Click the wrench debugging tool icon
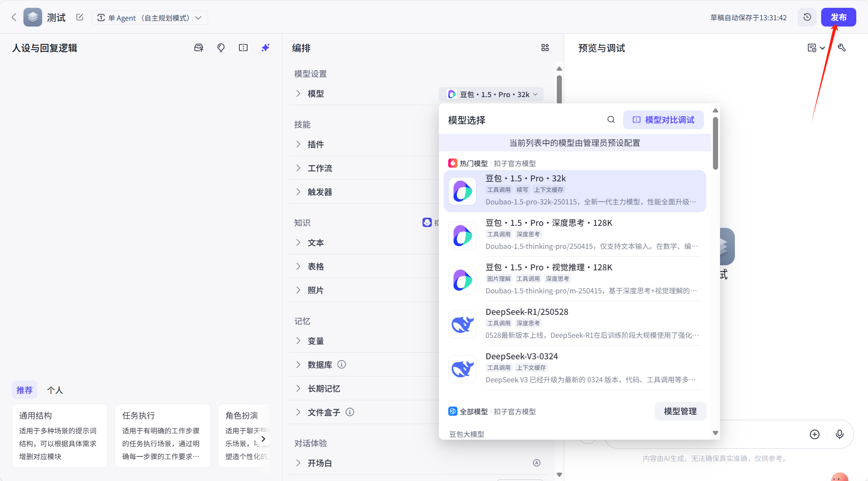The height and width of the screenshot is (481, 868). point(842,48)
